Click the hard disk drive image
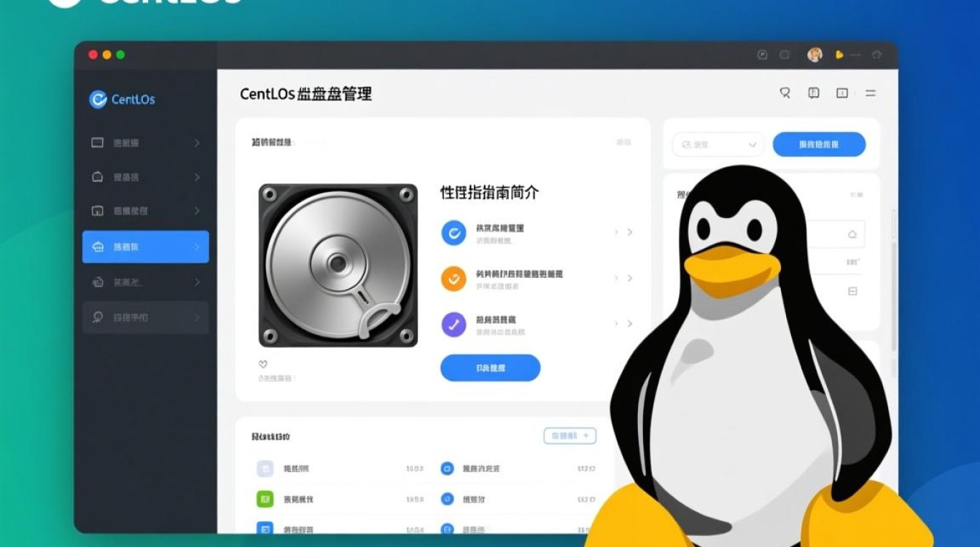The image size is (980, 547). click(338, 265)
